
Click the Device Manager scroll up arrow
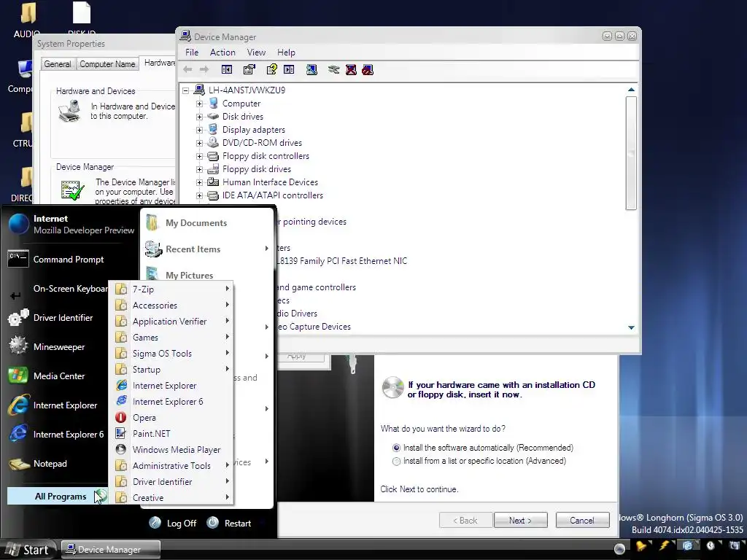pyautogui.click(x=631, y=90)
